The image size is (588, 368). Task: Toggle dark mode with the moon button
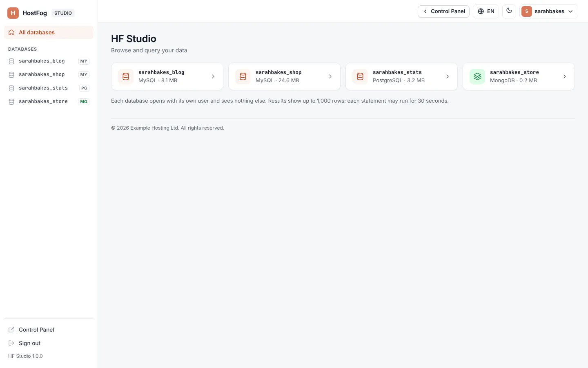point(509,11)
